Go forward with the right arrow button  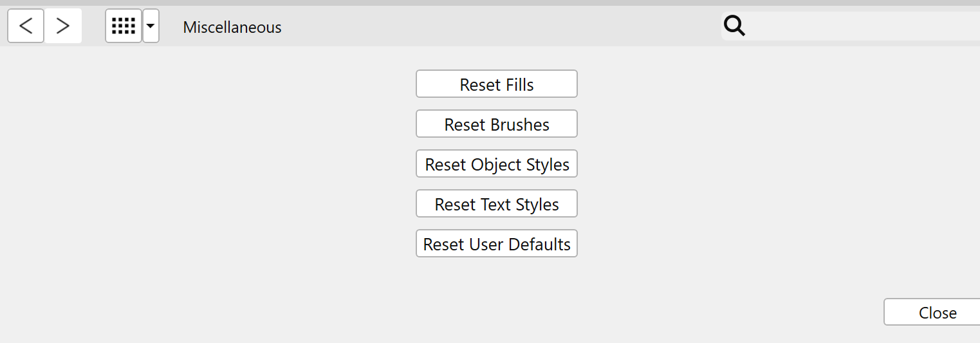tap(63, 26)
